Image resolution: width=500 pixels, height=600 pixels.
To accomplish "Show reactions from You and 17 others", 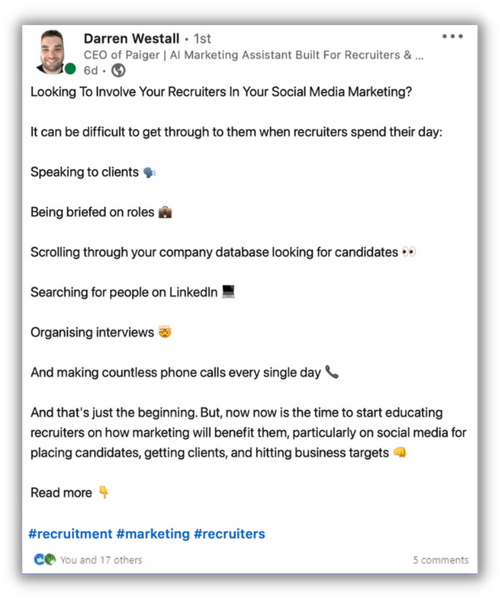I will 101,560.
